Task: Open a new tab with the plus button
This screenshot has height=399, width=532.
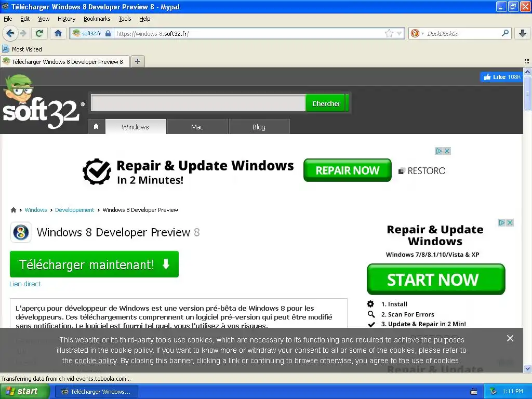Action: tap(137, 61)
